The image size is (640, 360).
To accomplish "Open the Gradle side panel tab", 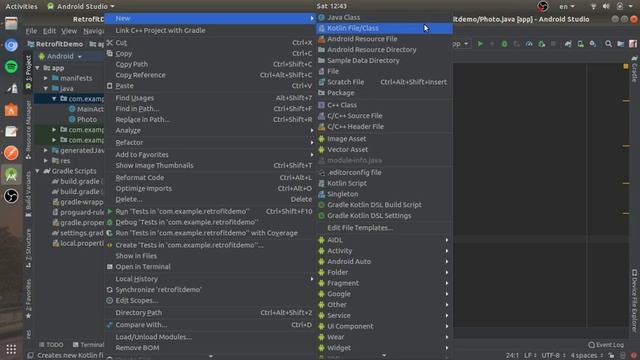I will point(635,69).
